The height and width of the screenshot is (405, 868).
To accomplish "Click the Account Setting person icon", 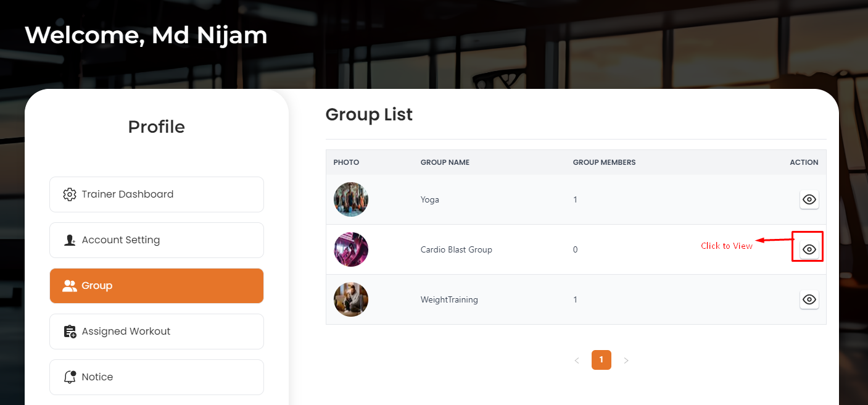I will pos(70,240).
